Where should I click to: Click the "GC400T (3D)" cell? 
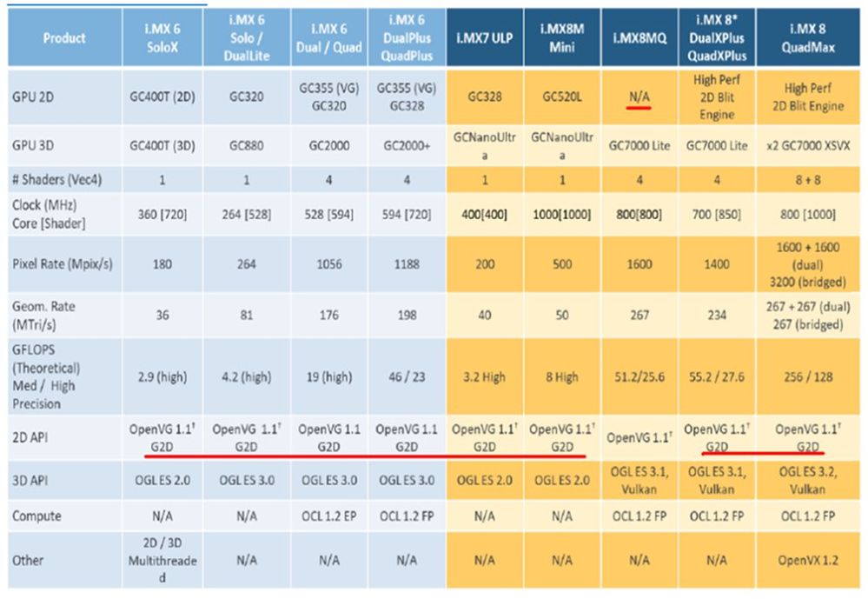coord(162,146)
